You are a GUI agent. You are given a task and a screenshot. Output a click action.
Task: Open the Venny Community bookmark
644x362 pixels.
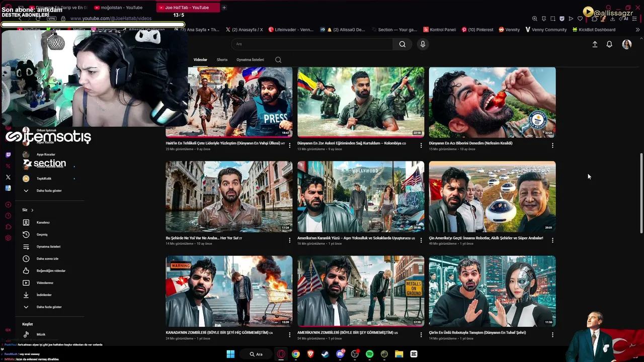(x=546, y=30)
